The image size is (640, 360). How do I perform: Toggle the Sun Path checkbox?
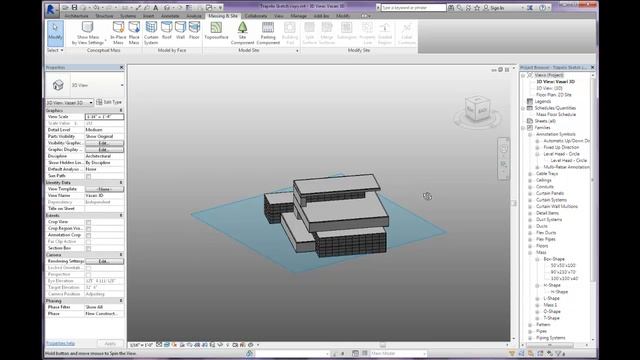pos(88,176)
